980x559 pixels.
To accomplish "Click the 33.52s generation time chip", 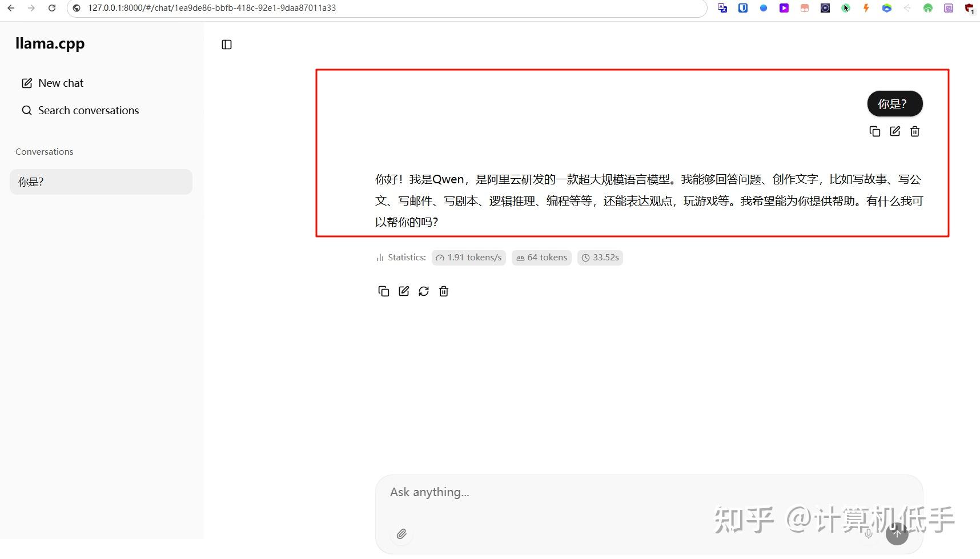I will click(600, 258).
